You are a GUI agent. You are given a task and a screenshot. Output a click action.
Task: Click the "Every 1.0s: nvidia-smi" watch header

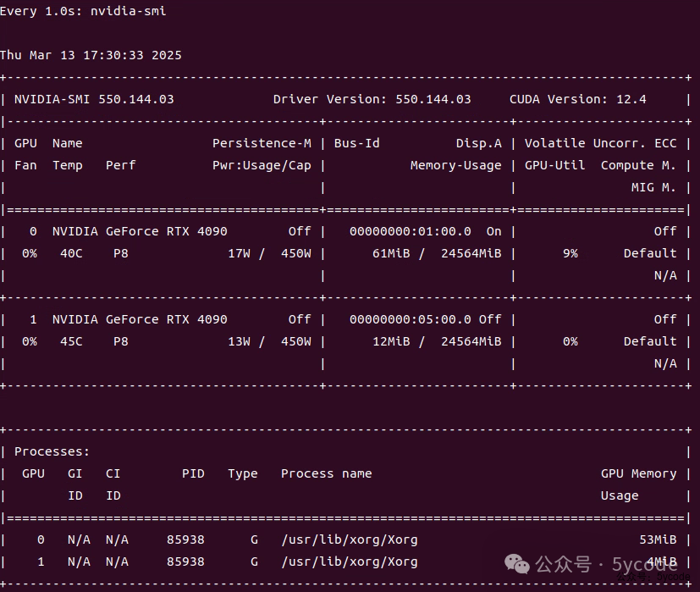click(x=83, y=11)
